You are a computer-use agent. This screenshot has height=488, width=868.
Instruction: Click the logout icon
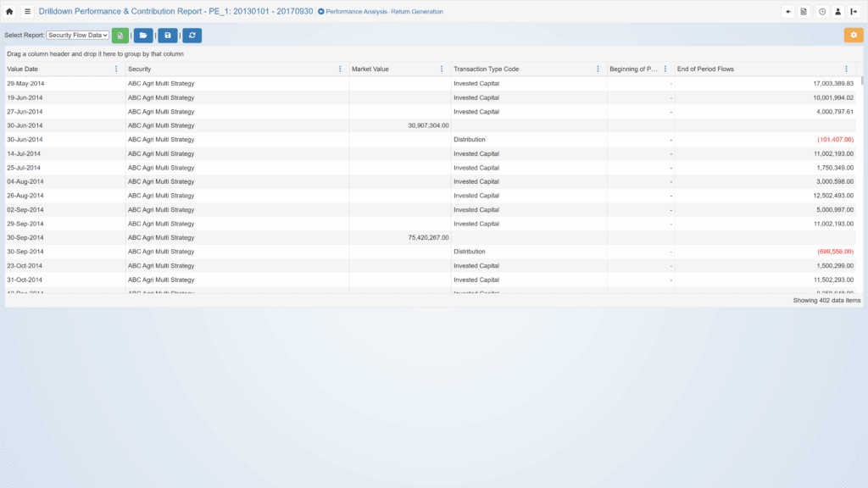tap(854, 12)
